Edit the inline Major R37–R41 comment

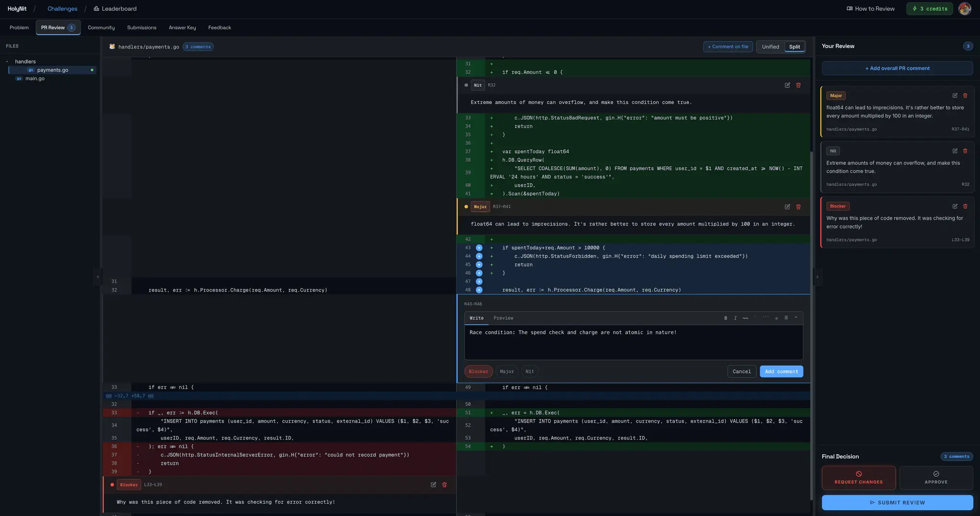coord(787,207)
